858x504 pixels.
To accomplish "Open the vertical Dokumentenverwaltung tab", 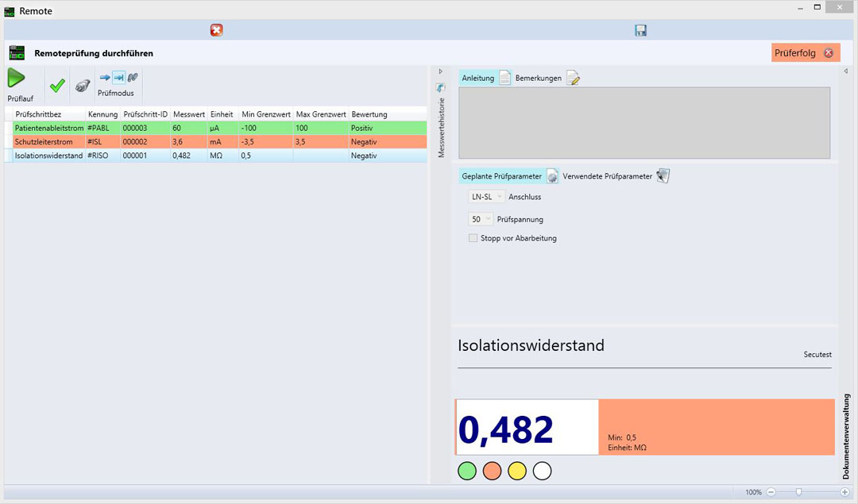I will pyautogui.click(x=846, y=437).
